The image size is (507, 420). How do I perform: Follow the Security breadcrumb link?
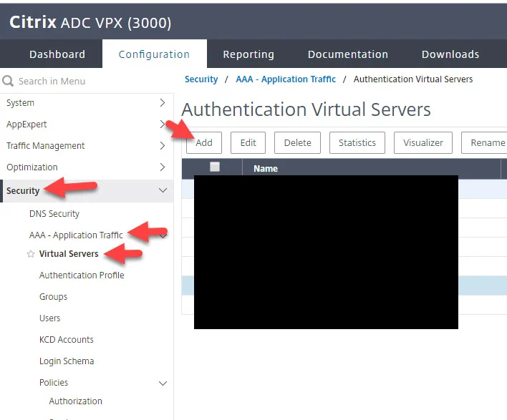[201, 79]
